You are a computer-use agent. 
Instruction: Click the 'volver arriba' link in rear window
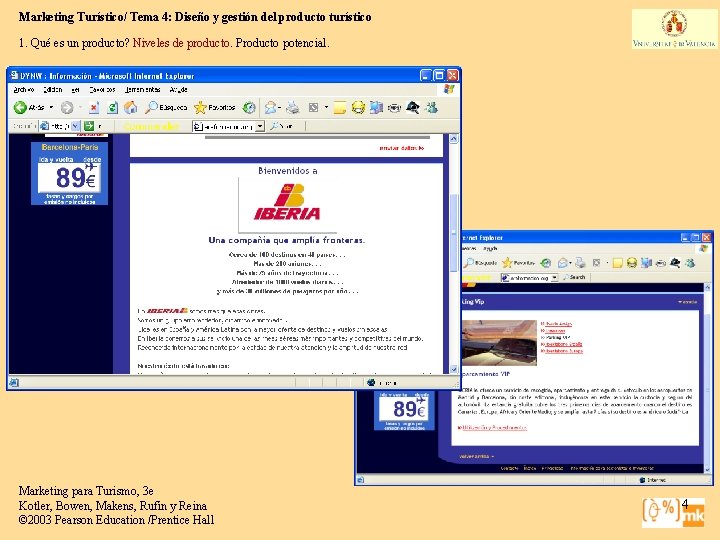(476, 456)
